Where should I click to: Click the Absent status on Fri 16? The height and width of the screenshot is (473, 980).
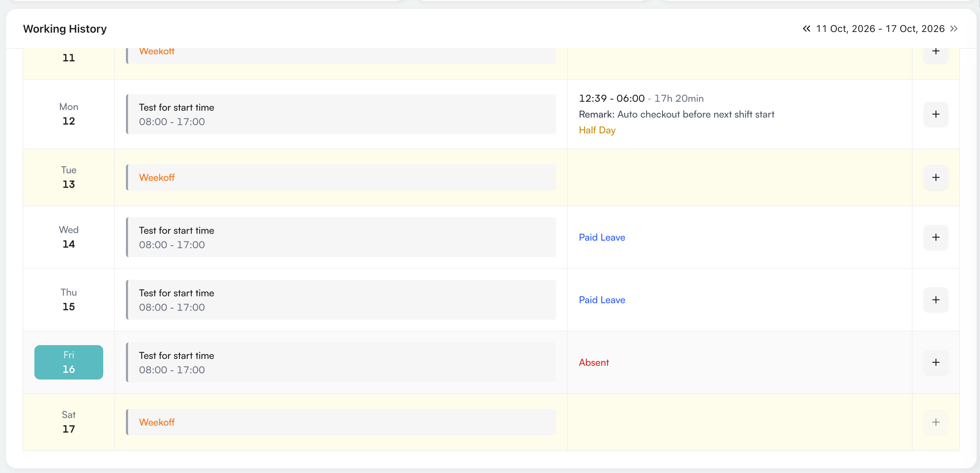[x=594, y=362]
